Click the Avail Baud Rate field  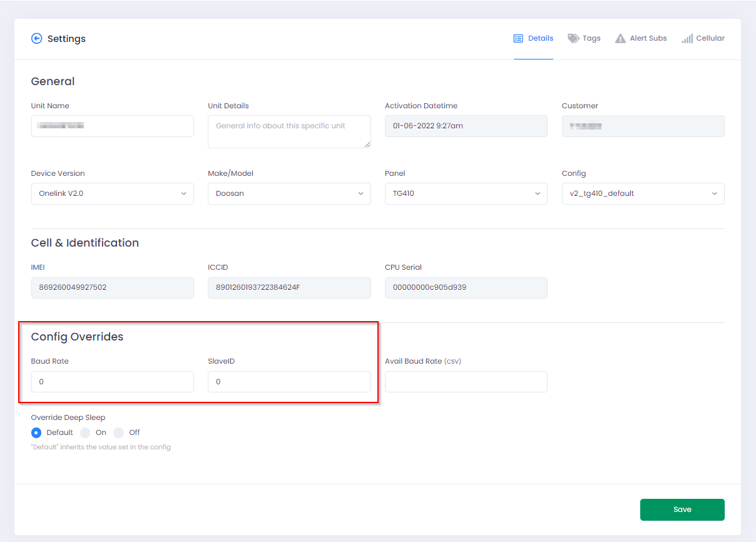click(466, 382)
